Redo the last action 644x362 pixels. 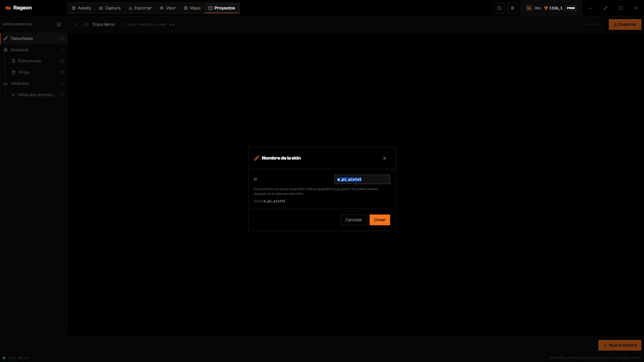tap(564, 24)
